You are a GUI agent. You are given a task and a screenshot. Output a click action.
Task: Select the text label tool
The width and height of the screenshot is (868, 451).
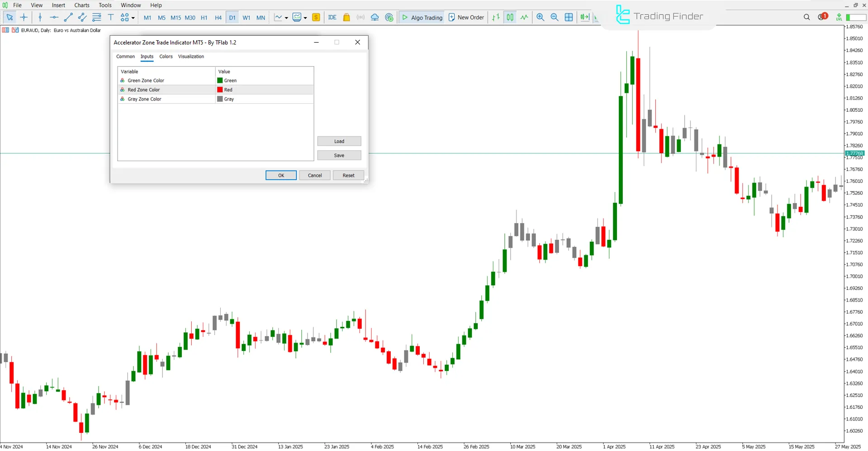(x=110, y=17)
